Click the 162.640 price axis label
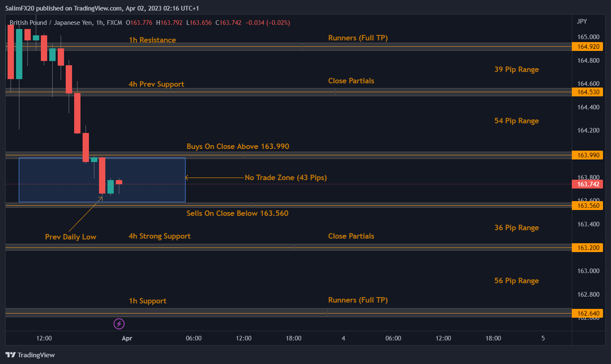 tap(587, 313)
